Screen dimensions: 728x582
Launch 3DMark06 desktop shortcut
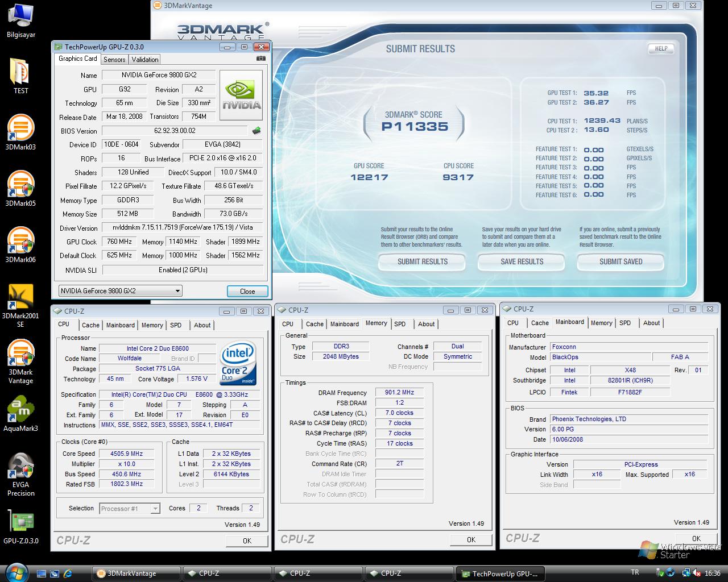tap(20, 244)
